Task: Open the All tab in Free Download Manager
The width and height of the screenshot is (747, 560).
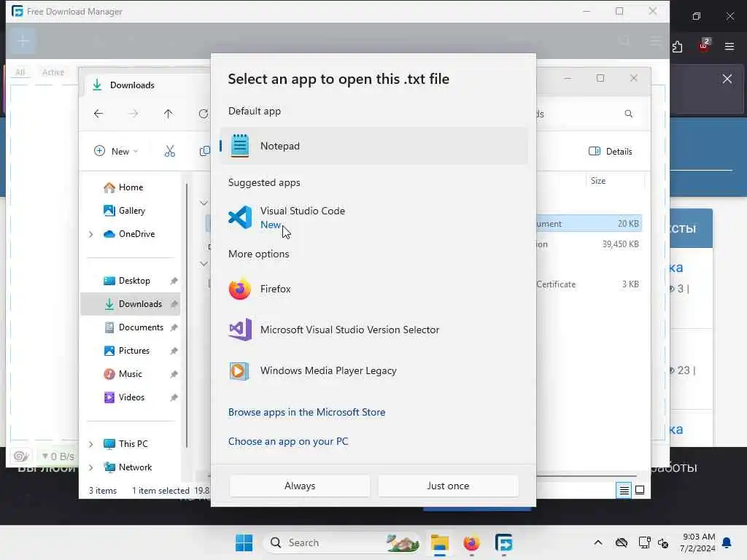Action: [x=20, y=72]
